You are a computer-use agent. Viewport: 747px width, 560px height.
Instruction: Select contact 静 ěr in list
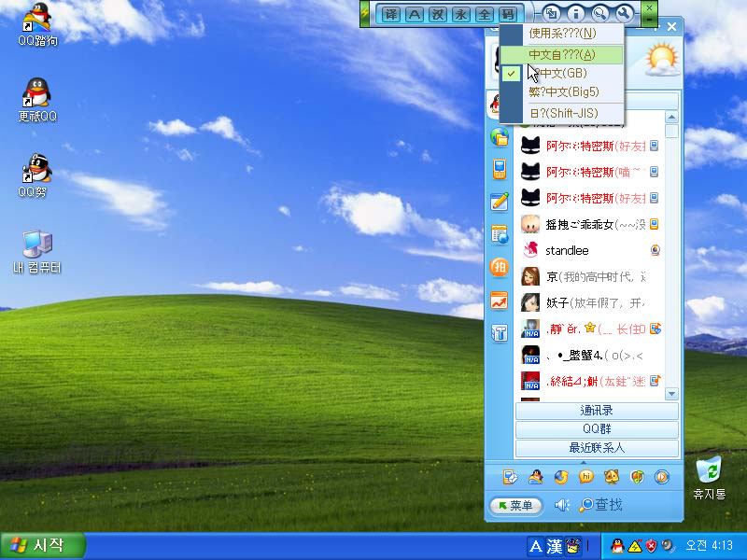pyautogui.click(x=590, y=329)
